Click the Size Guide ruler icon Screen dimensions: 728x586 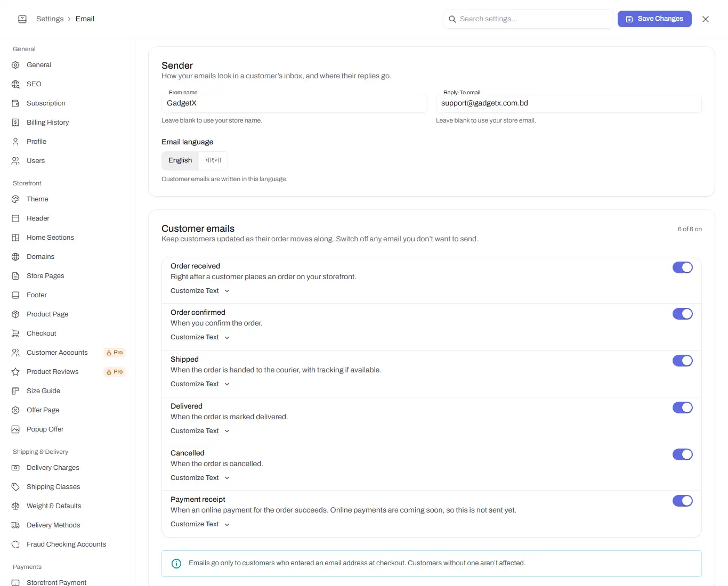(15, 391)
